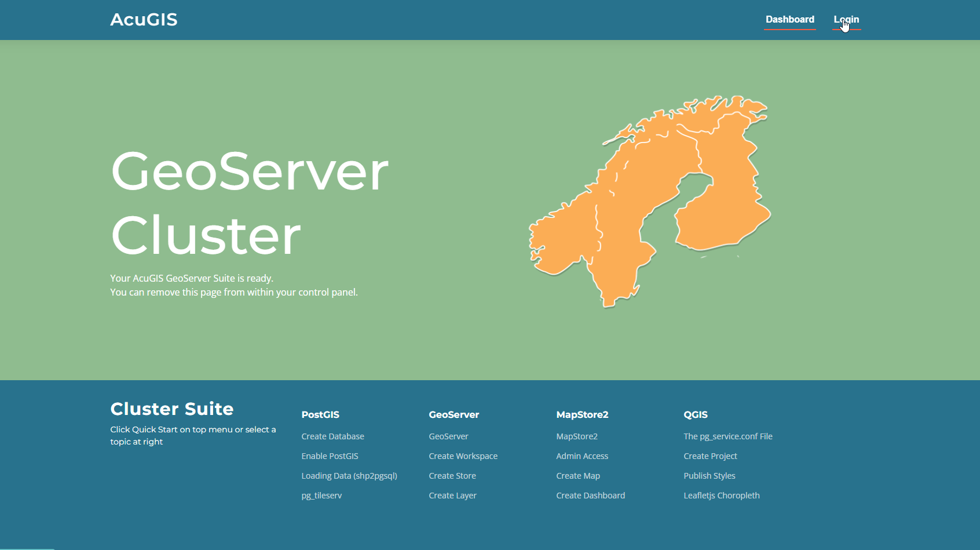The width and height of the screenshot is (980, 550).
Task: Open the Leafletjs Choropleth topic
Action: (721, 496)
